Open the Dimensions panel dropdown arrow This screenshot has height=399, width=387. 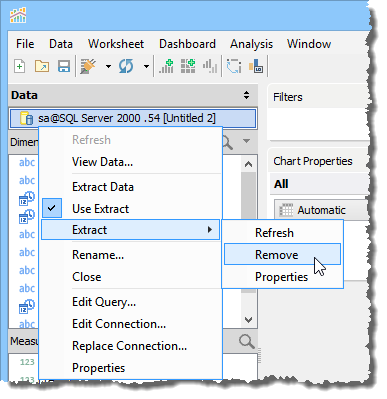[247, 141]
